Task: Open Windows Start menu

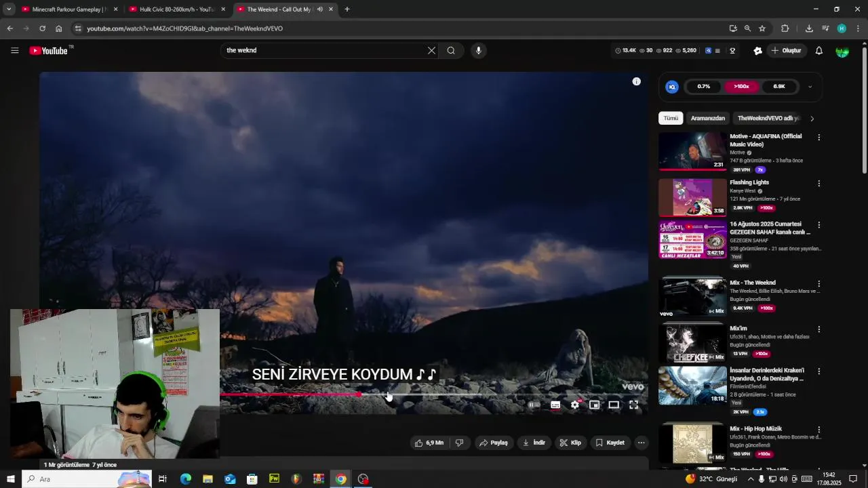Action: tap(11, 479)
